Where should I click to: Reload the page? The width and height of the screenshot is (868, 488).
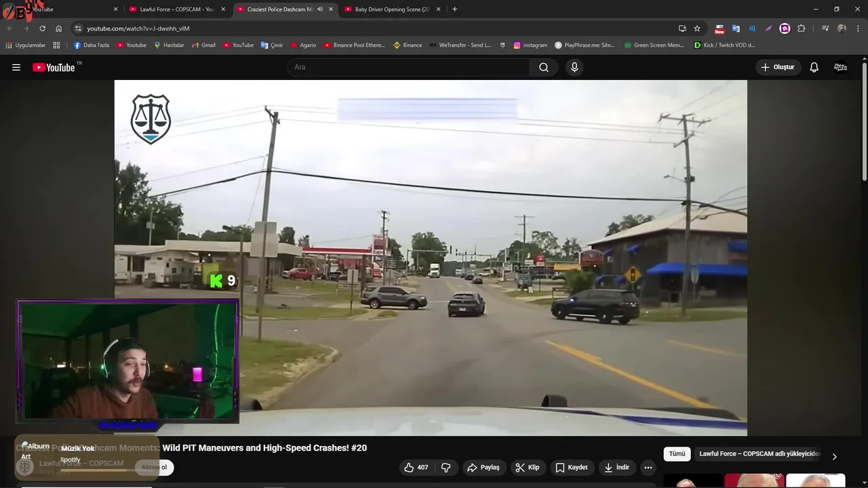[x=42, y=28]
